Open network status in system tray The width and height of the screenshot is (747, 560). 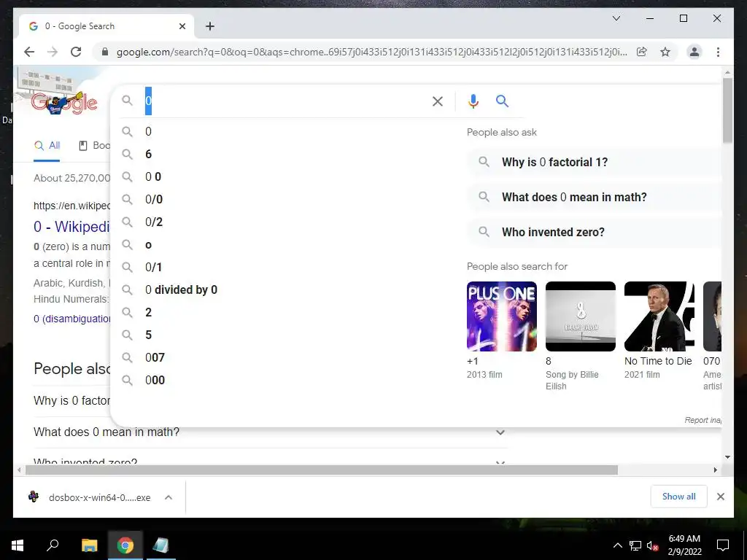(x=635, y=545)
